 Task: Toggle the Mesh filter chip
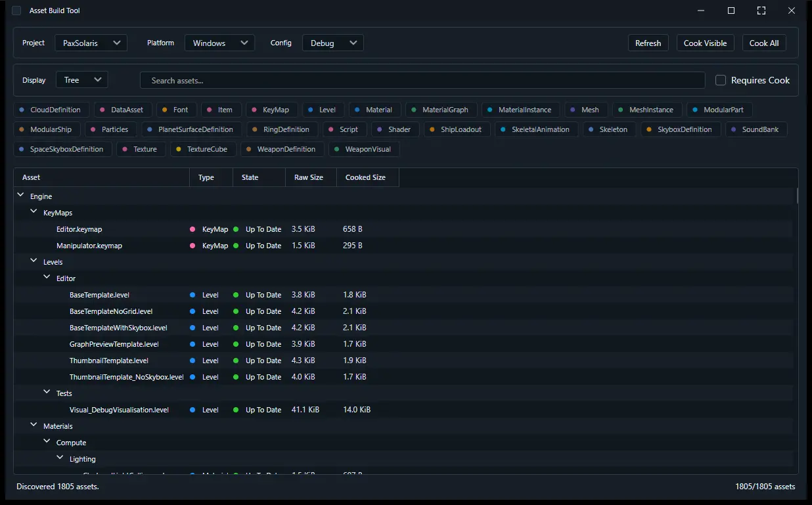[585, 110]
